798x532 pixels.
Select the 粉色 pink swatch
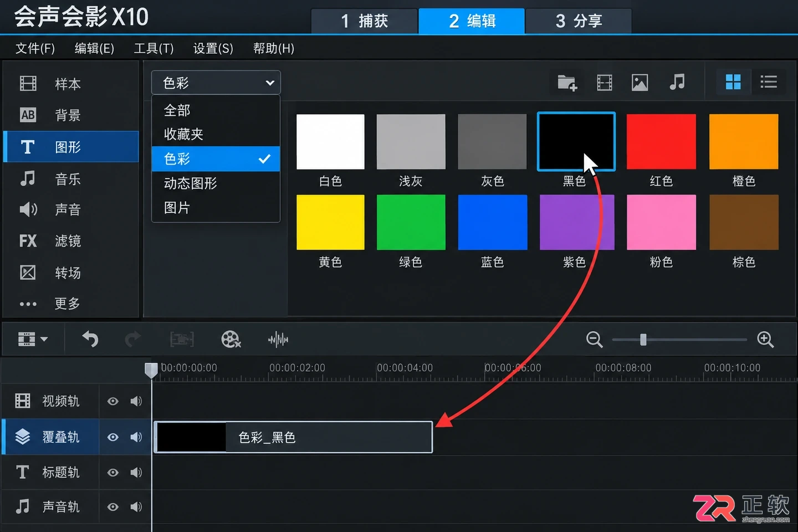tap(661, 222)
